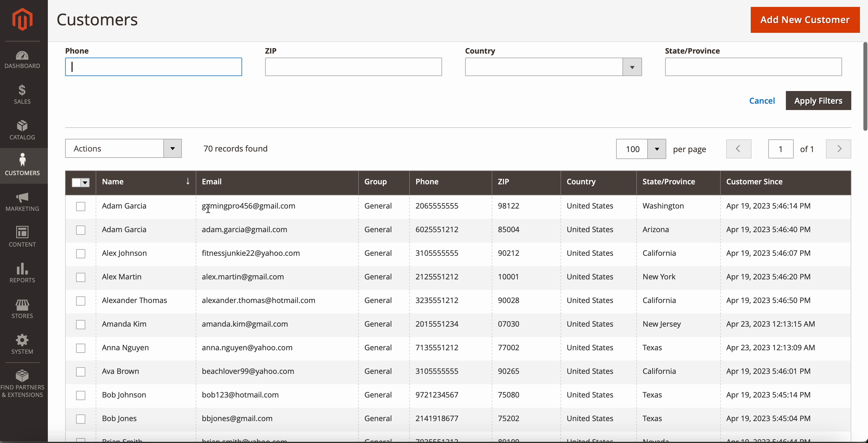Viewport: 868px width, 443px height.
Task: Check the box beside Bob Jones
Action: point(80,419)
